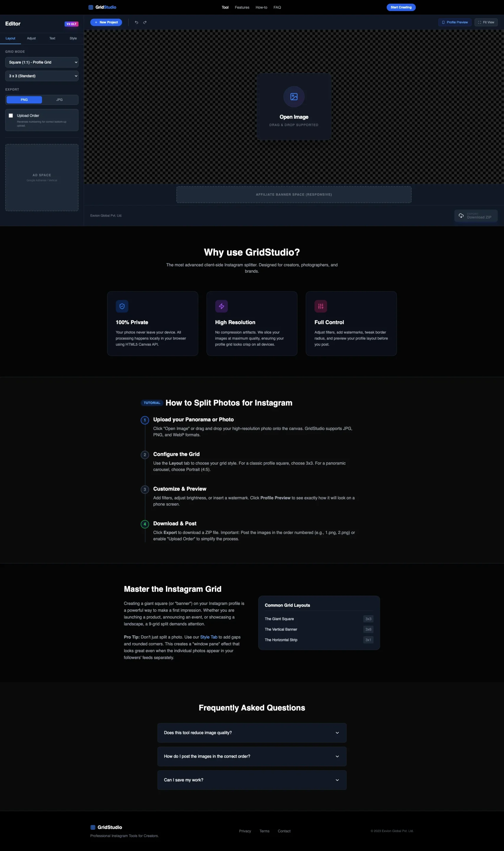This screenshot has width=504, height=851.
Task: Open the Style tab in editor sidebar
Action: pyautogui.click(x=73, y=38)
